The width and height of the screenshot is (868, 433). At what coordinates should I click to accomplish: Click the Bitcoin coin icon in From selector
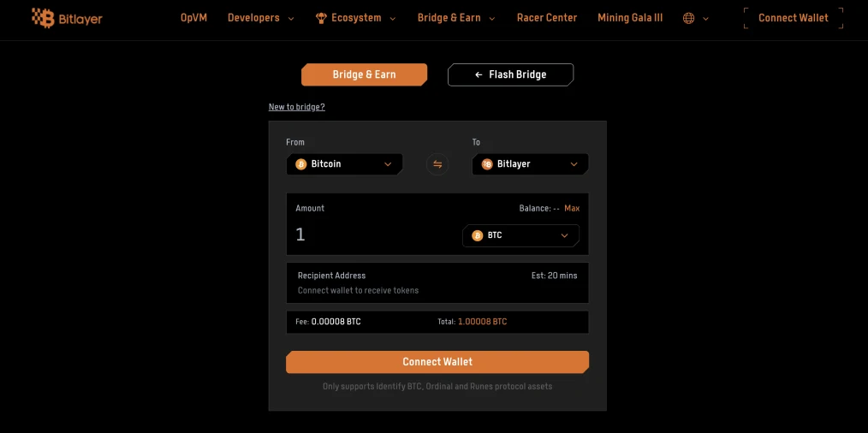pos(301,164)
